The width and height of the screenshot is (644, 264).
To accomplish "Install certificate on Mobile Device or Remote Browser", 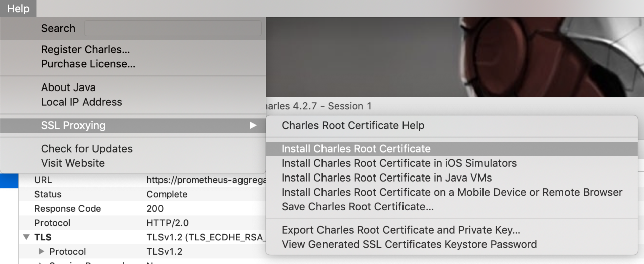I will 452,193.
